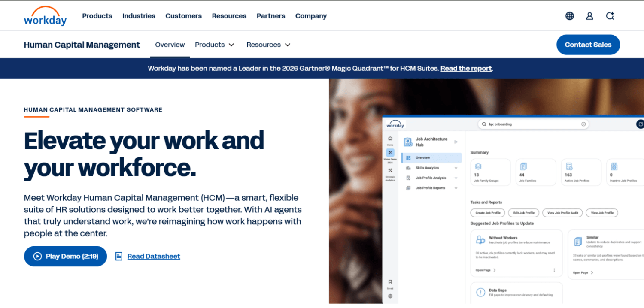This screenshot has width=644, height=308.
Task: Click the Job Profile Reports item
Action: tap(431, 188)
